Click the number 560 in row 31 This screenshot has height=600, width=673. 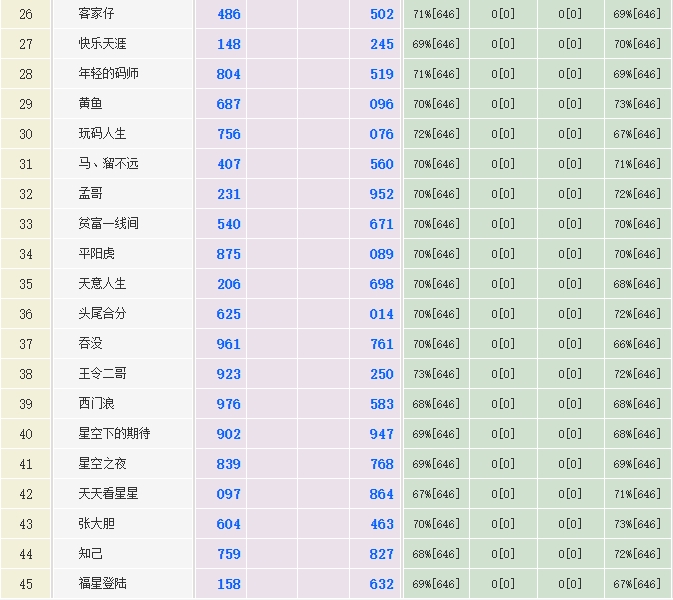click(x=381, y=164)
